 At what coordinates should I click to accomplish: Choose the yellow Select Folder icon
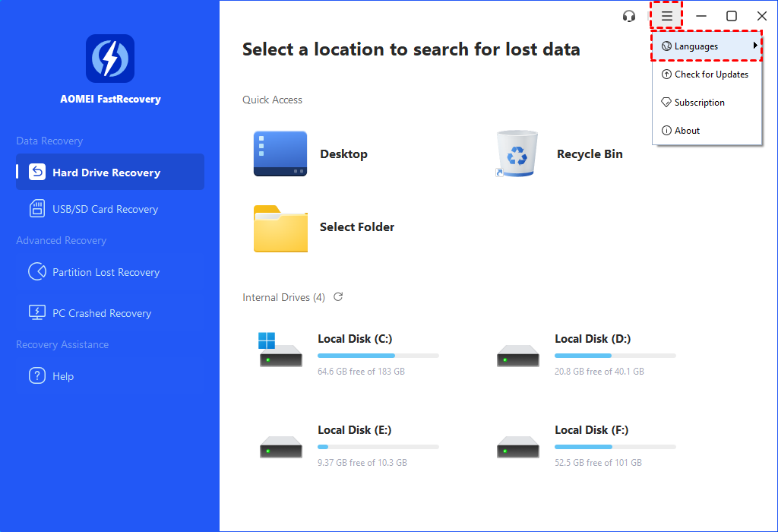click(x=280, y=227)
